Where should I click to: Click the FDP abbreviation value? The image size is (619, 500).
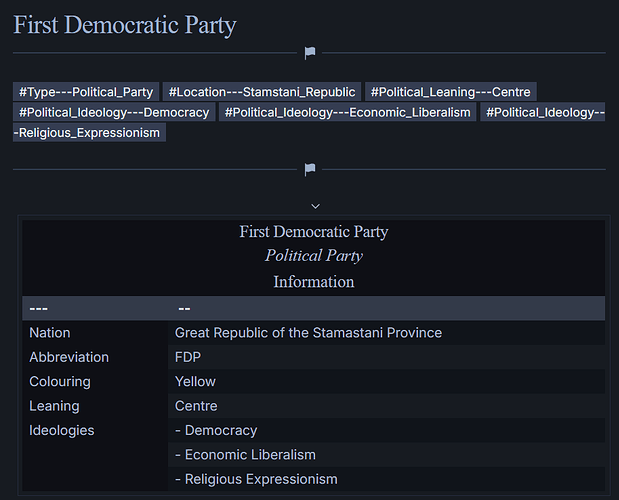(188, 357)
